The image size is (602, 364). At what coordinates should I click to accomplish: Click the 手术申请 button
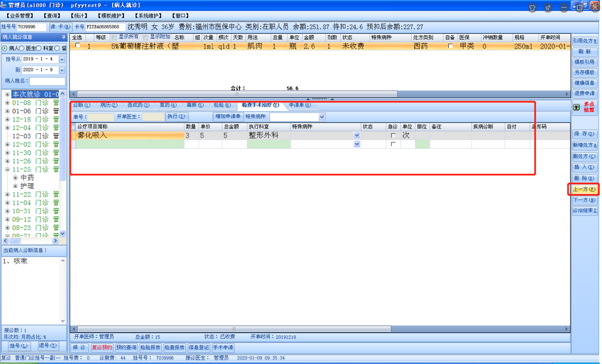[223, 348]
